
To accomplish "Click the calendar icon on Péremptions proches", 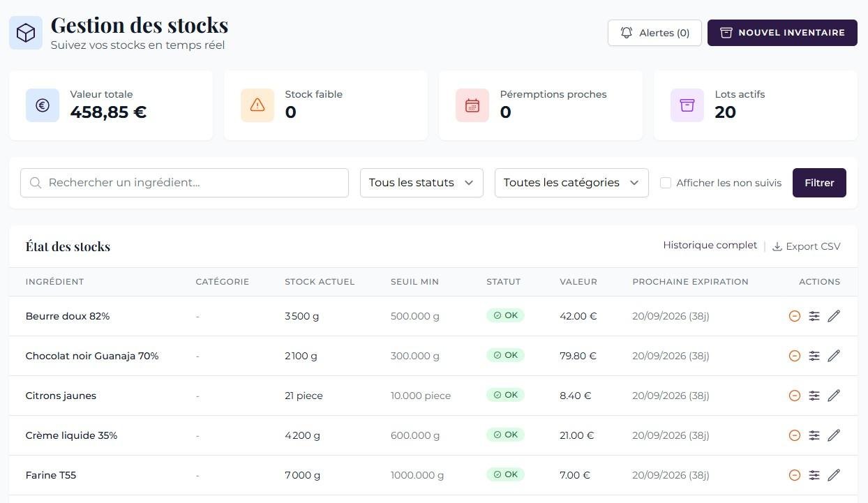I will coord(472,105).
